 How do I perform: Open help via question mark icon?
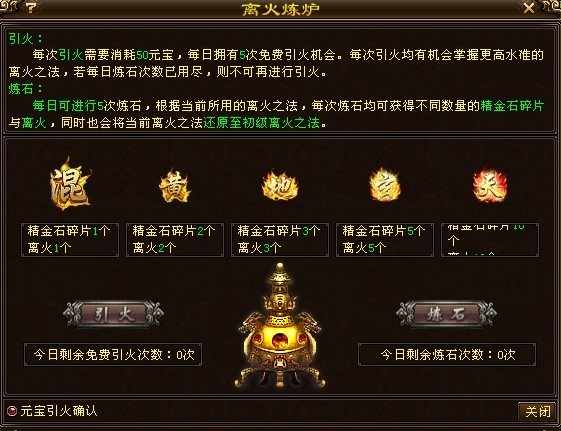31,7
